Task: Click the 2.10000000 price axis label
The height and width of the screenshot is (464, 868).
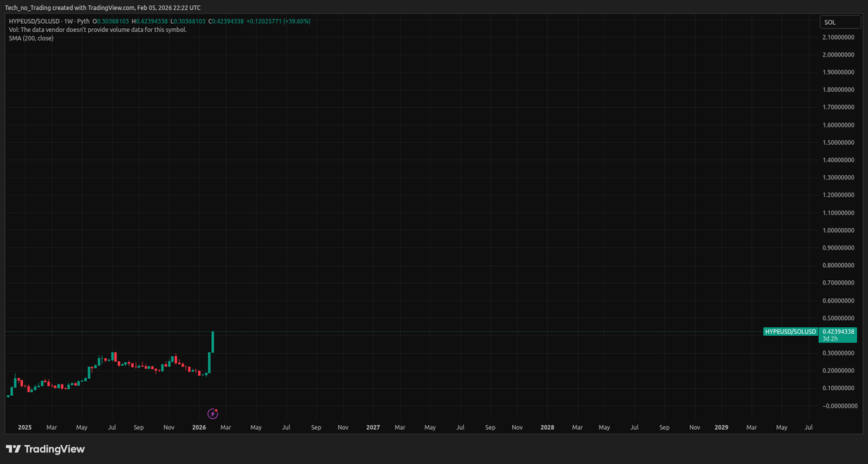Action: click(x=840, y=38)
